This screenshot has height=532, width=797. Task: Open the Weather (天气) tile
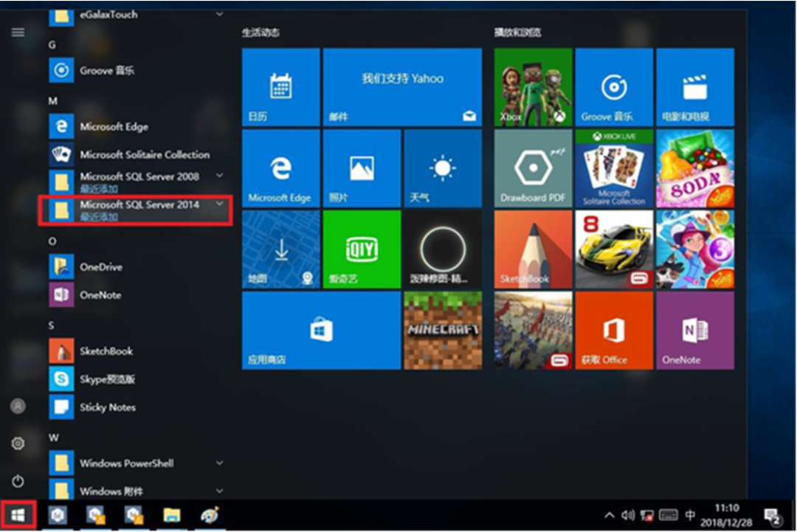[443, 168]
